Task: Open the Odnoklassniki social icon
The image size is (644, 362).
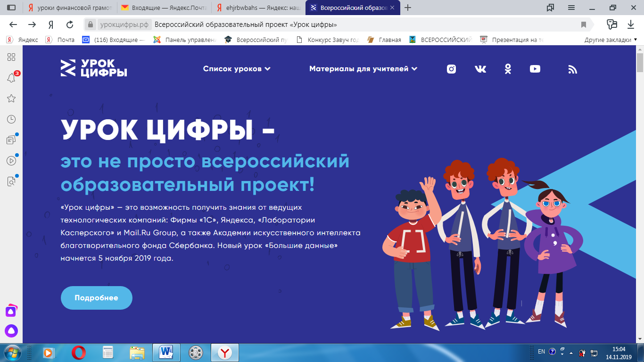Action: click(508, 69)
